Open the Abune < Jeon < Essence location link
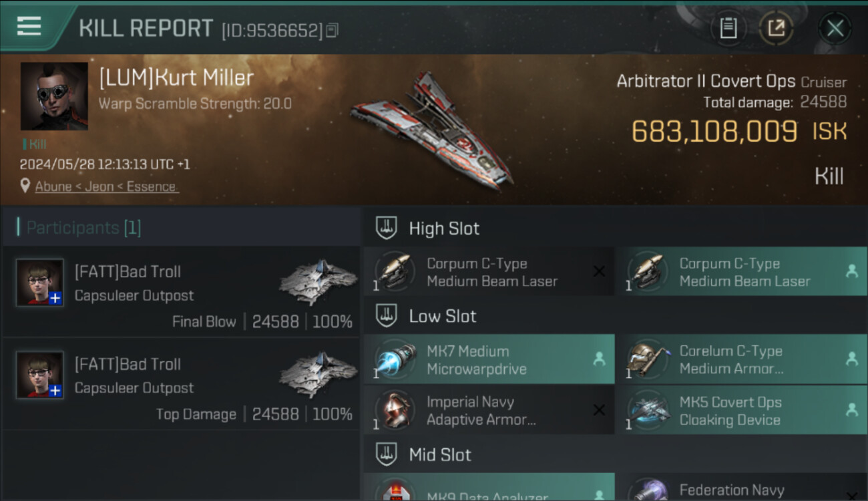 click(x=105, y=186)
